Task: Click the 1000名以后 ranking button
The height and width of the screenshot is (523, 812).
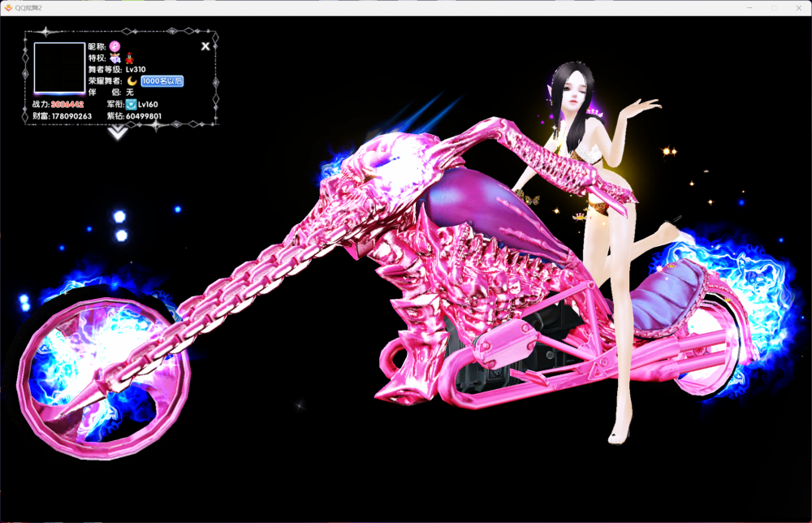Action: (162, 80)
